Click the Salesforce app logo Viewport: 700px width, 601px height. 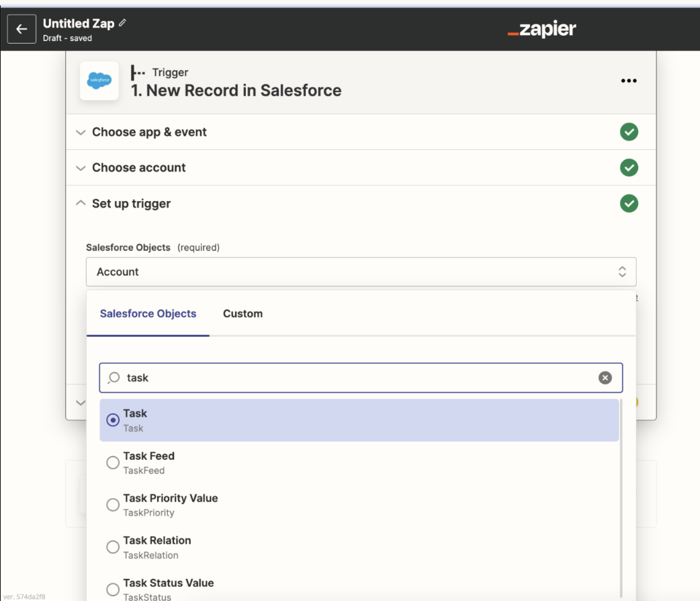[99, 81]
